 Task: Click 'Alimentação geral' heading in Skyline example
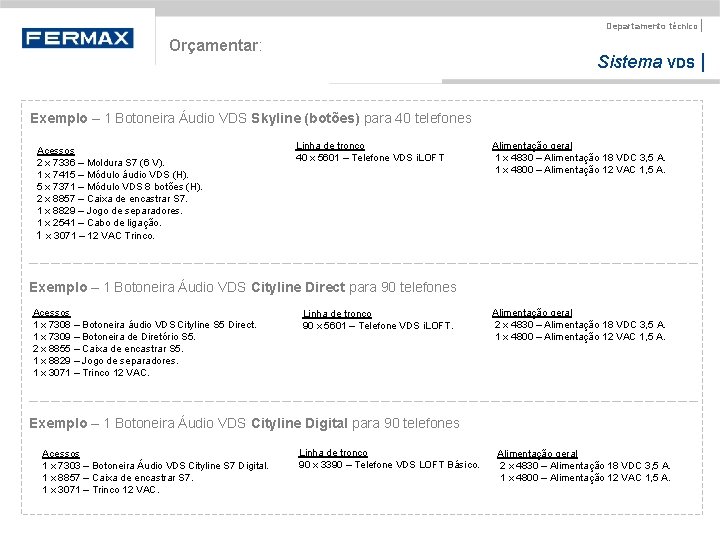(x=532, y=146)
